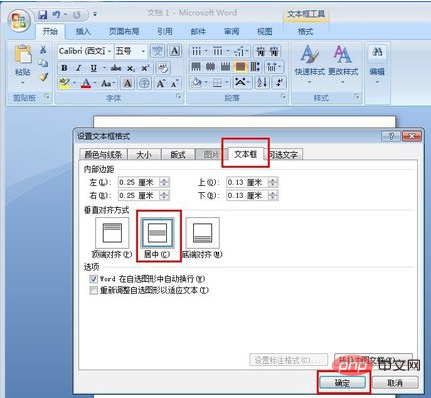Apply character border
The image size is (431, 398).
[x=175, y=51]
